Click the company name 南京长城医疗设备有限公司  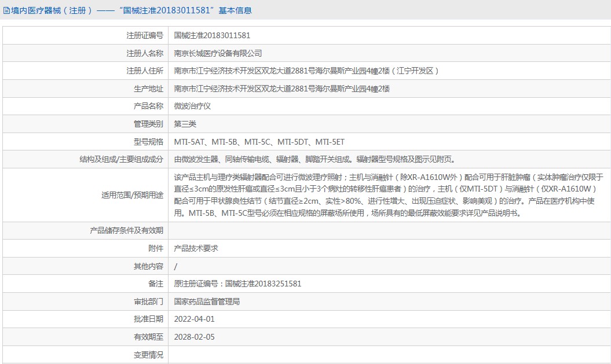(x=218, y=53)
